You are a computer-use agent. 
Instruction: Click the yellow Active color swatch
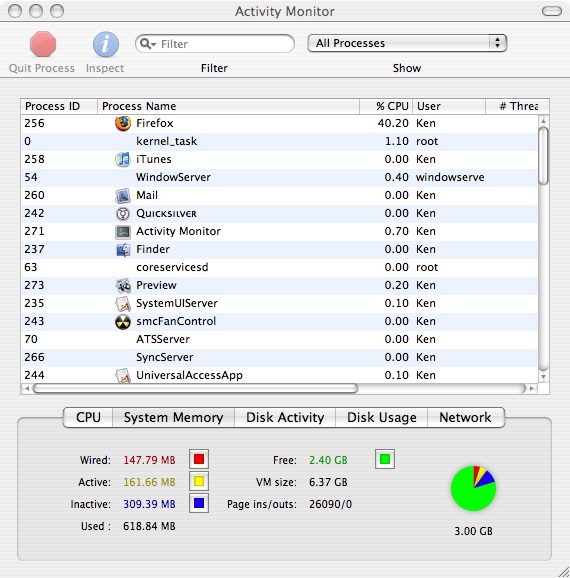(x=199, y=481)
